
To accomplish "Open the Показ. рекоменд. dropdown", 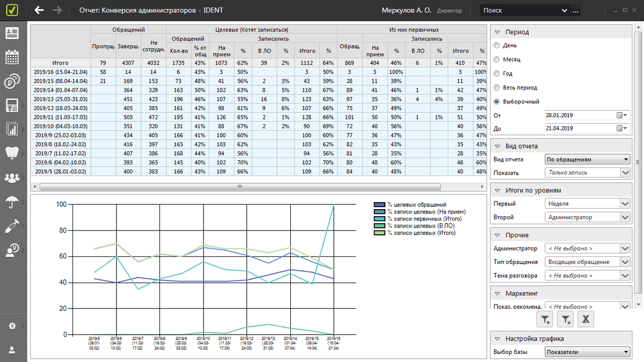I will 587,306.
